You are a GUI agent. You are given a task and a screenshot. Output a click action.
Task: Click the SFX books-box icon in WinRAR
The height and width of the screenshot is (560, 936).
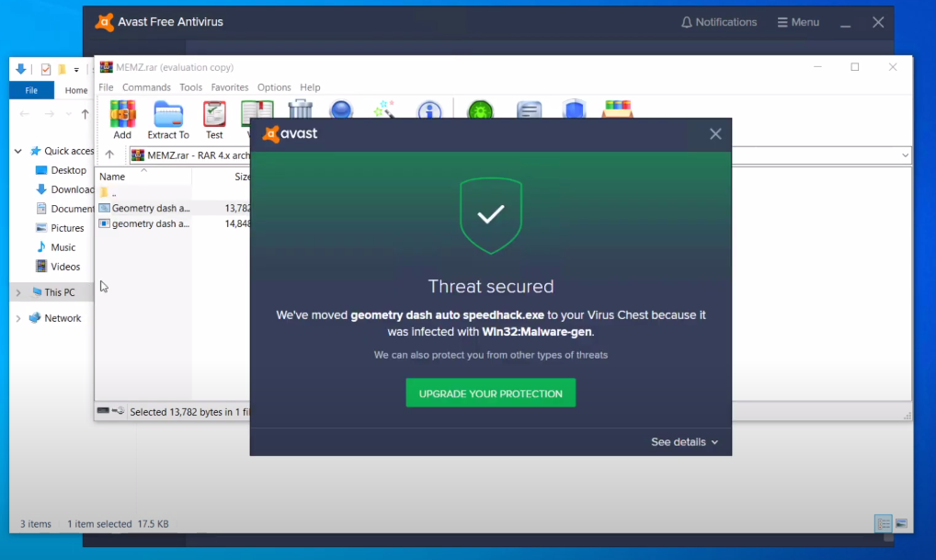point(617,109)
